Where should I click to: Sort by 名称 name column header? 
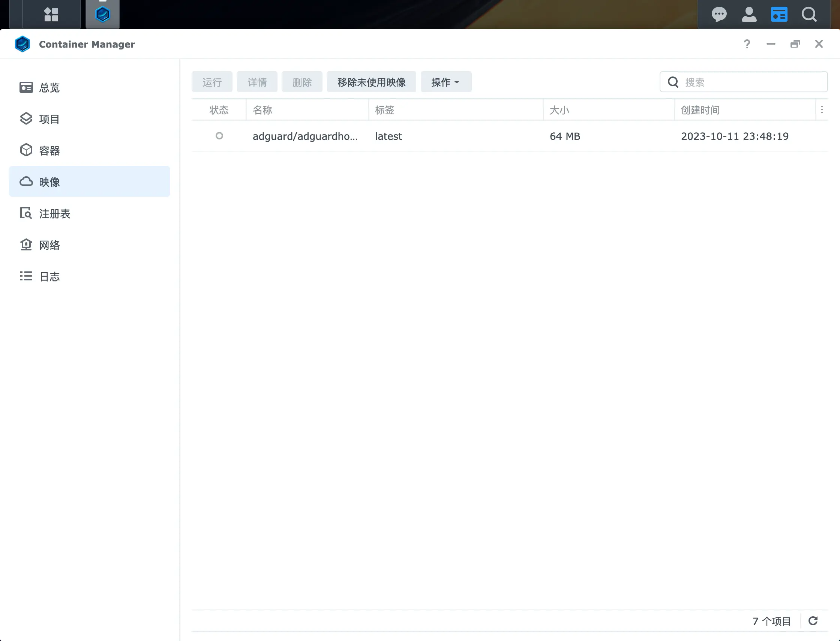click(307, 110)
